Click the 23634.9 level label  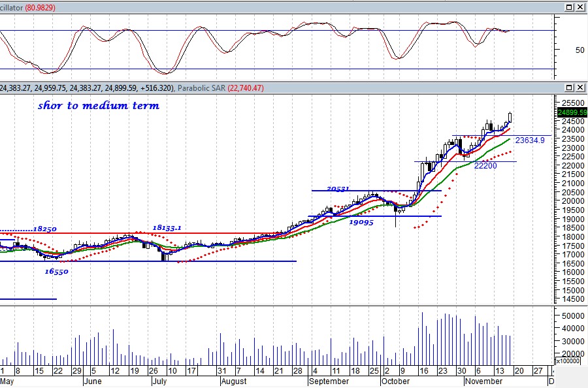(x=530, y=140)
